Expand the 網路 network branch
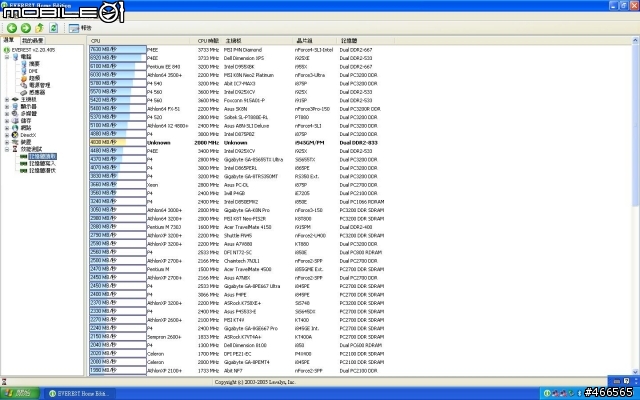This screenshot has height=400, width=640. point(7,128)
